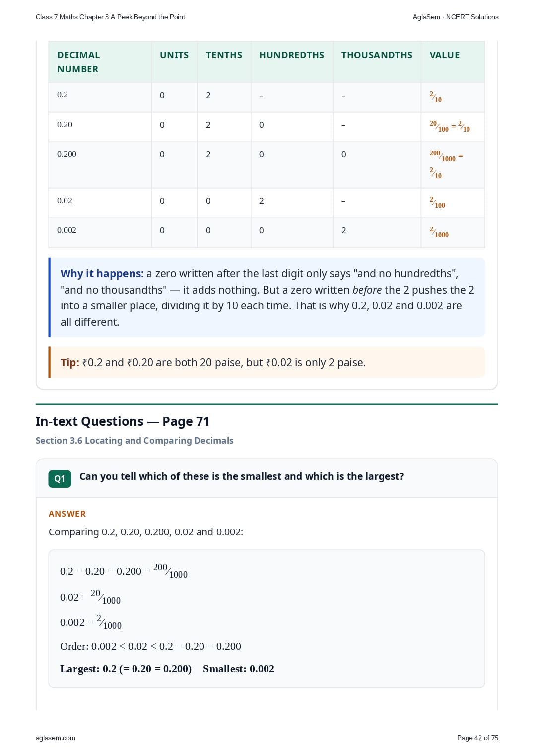Image resolution: width=534 pixels, height=756 pixels.
Task: Click the AglaSem · NCERT Solutions header text
Action: (456, 17)
